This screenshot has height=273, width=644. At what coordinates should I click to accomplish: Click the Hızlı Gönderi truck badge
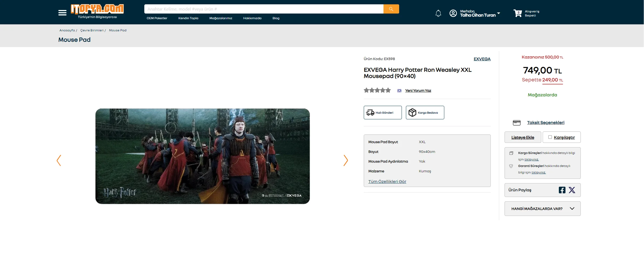click(383, 113)
